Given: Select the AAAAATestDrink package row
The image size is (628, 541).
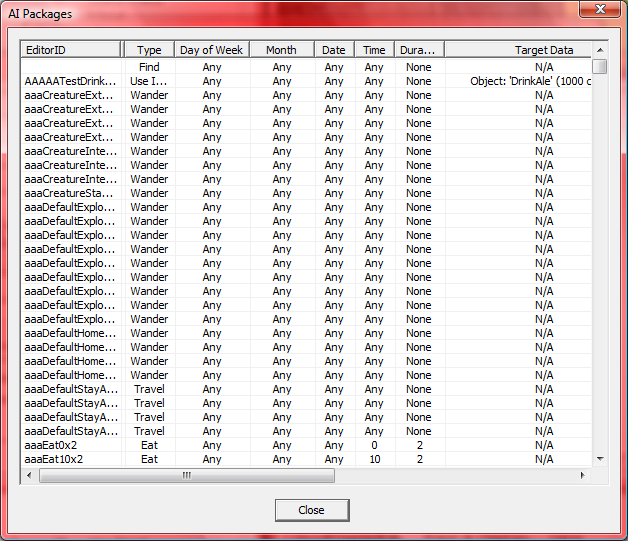Looking at the screenshot, I should pyautogui.click(x=70, y=81).
